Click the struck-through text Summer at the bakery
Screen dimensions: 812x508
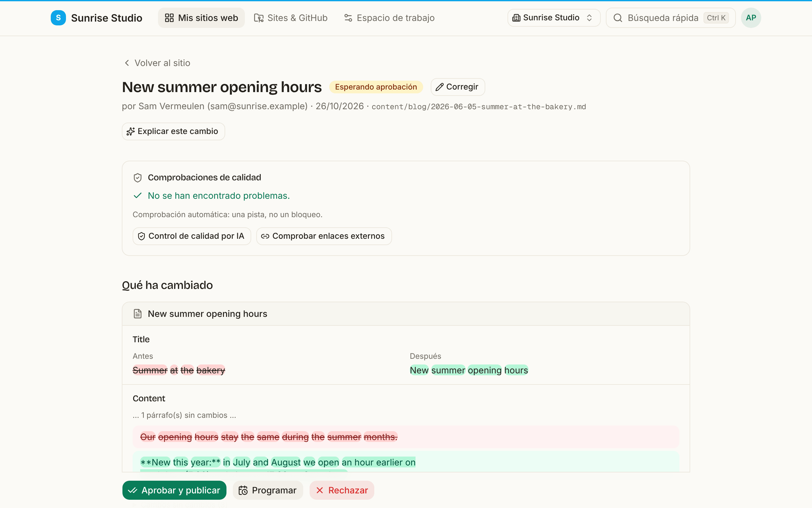[179, 370]
